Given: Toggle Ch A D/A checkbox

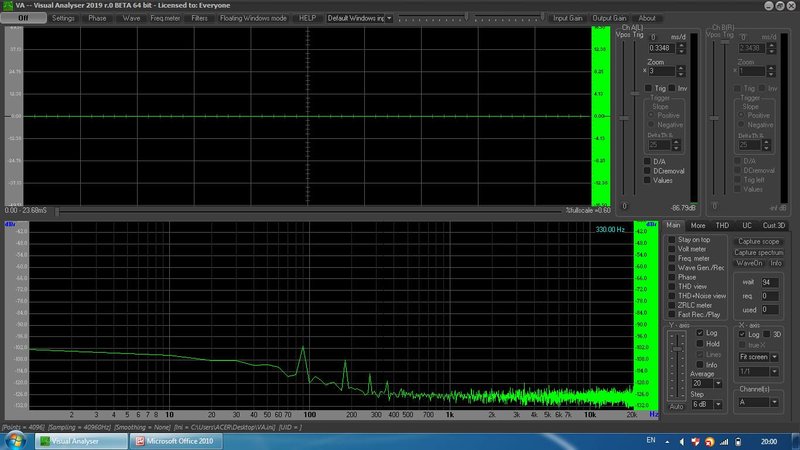Looking at the screenshot, I should click(647, 161).
